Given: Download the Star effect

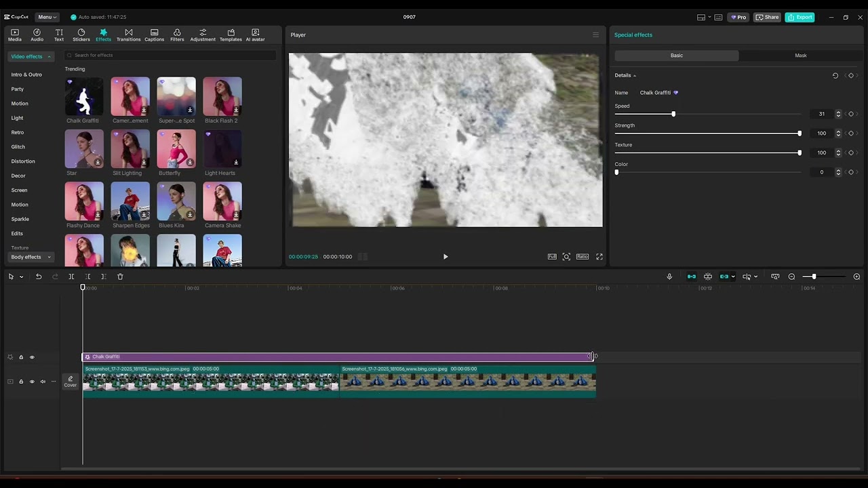Looking at the screenshot, I should click(98, 162).
